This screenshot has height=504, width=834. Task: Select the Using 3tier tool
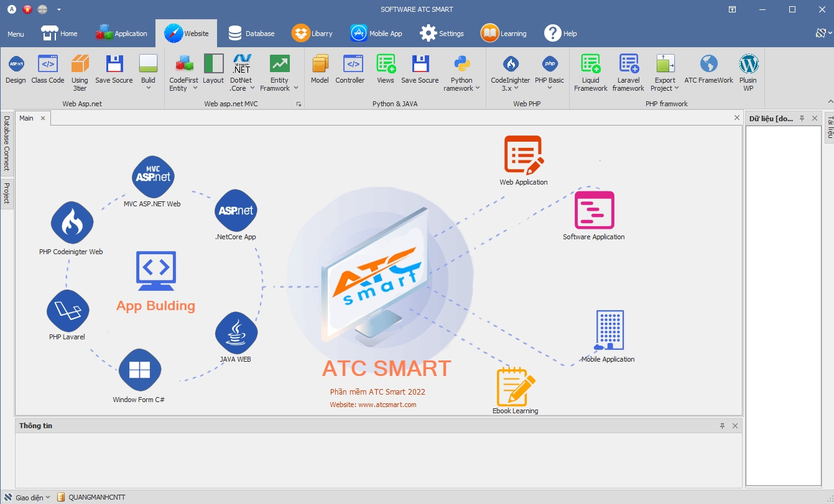(x=80, y=73)
